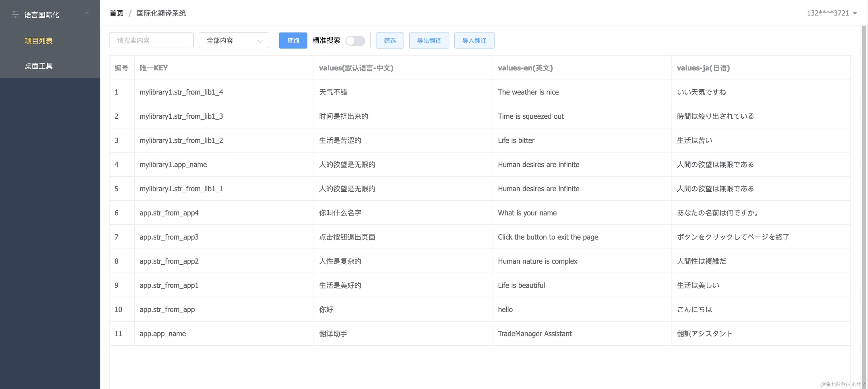Viewport: 868px width, 389px height.
Task: Click the 筛选 filter button
Action: tap(390, 41)
